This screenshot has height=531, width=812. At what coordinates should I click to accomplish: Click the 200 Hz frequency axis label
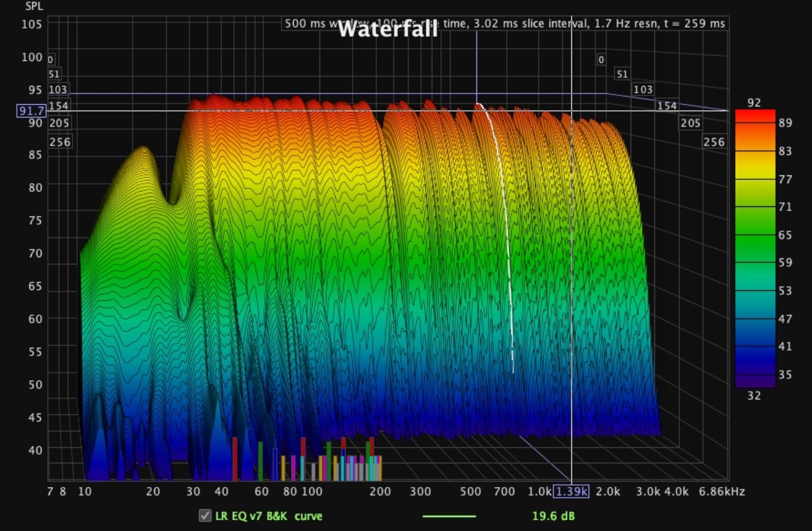click(x=380, y=492)
